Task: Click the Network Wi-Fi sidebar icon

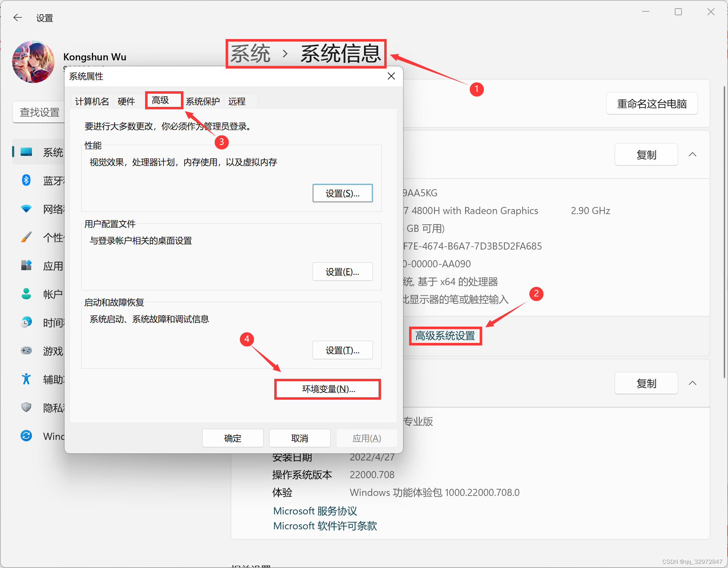Action: (26, 209)
